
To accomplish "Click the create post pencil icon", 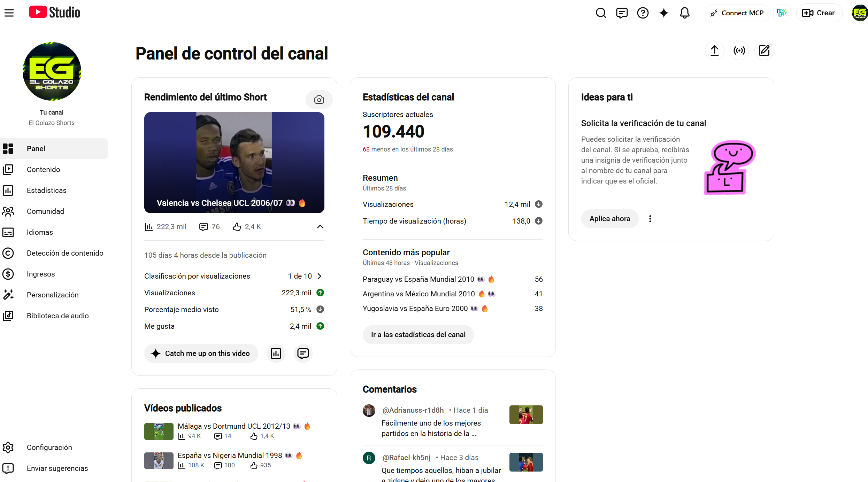I will click(764, 50).
